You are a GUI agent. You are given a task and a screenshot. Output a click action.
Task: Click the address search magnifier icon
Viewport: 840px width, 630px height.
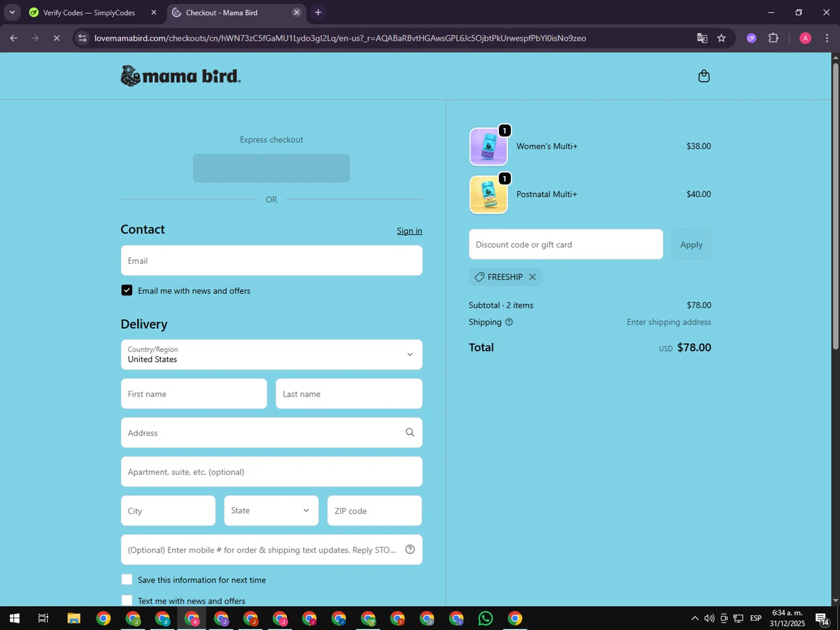[410, 432]
